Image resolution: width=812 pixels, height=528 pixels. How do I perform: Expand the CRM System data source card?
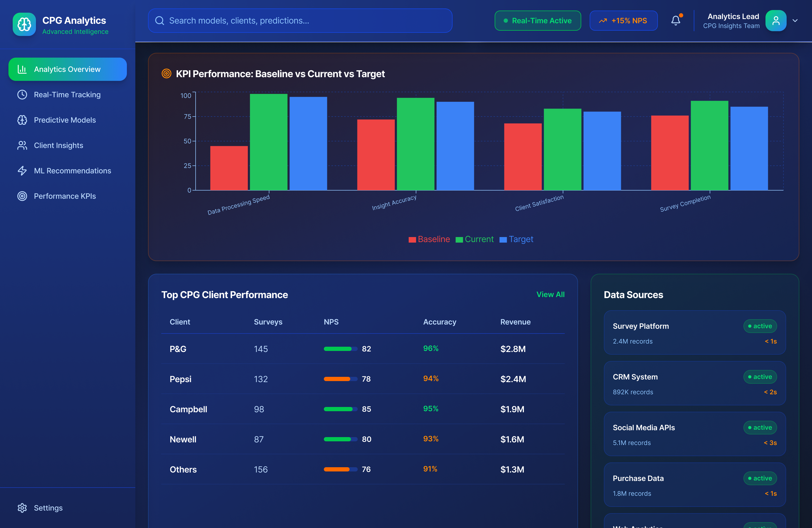point(694,383)
